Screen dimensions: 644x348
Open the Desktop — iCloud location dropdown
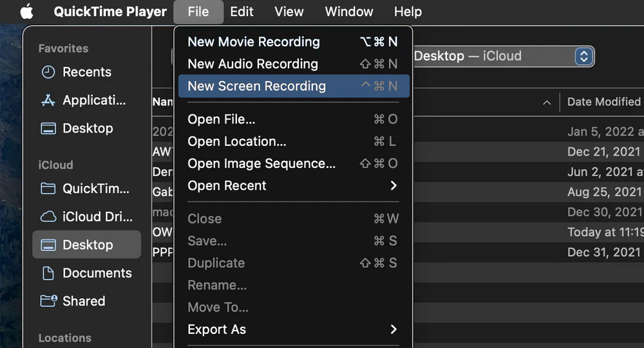point(504,56)
